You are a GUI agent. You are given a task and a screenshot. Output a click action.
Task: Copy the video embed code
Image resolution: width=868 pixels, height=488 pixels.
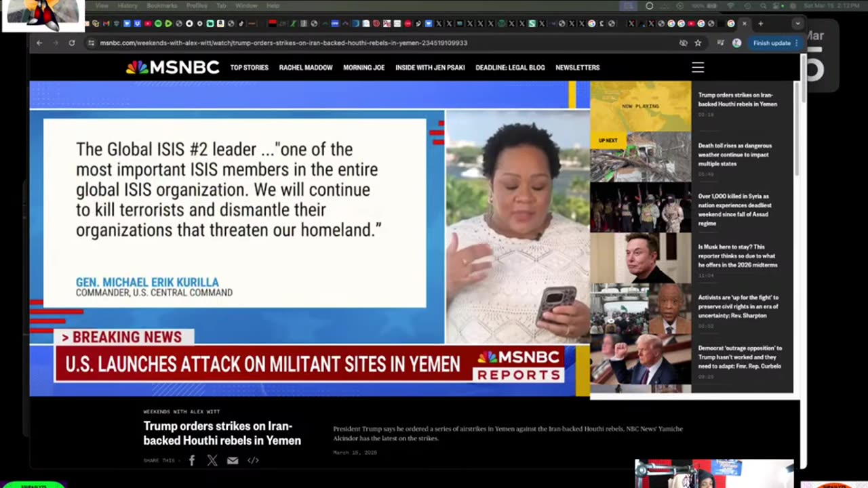[253, 460]
